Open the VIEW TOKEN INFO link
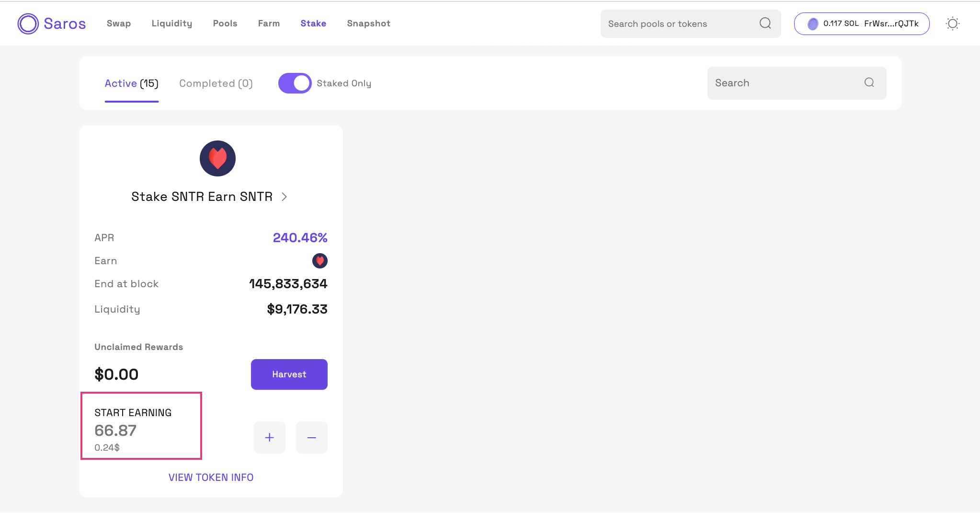This screenshot has width=980, height=513. (x=211, y=478)
